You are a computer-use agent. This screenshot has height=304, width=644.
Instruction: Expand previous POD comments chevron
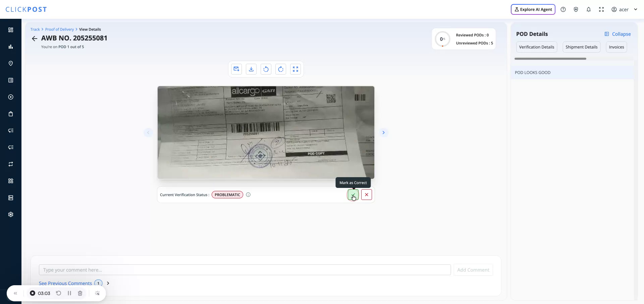click(x=107, y=283)
